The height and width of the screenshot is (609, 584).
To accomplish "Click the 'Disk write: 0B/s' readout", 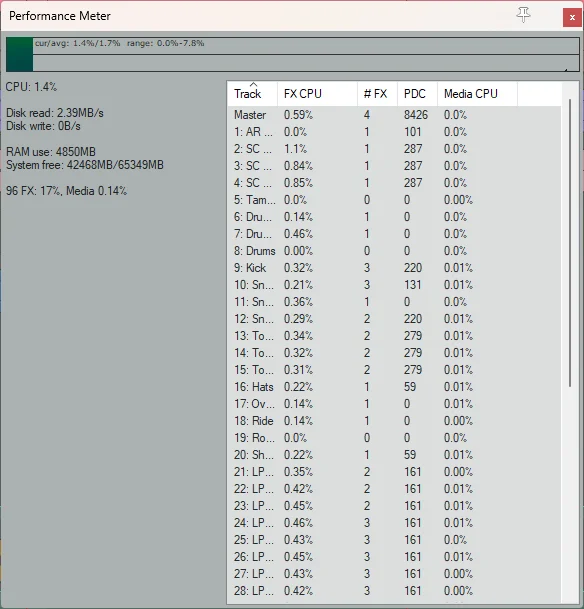I will 43,126.
